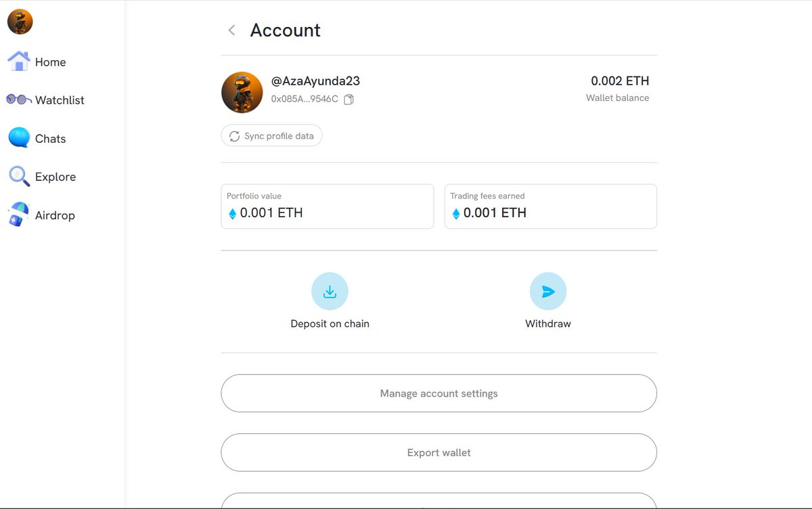Click the sync arrows icon
This screenshot has height=509, width=812.
(234, 136)
